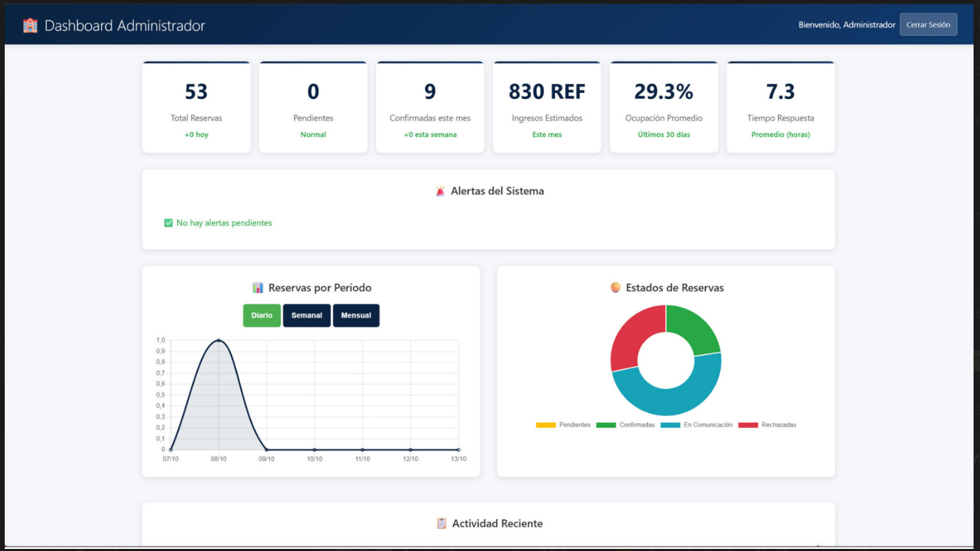The height and width of the screenshot is (551, 980).
Task: Click the peak point on the reservations line chart
Action: tap(219, 340)
